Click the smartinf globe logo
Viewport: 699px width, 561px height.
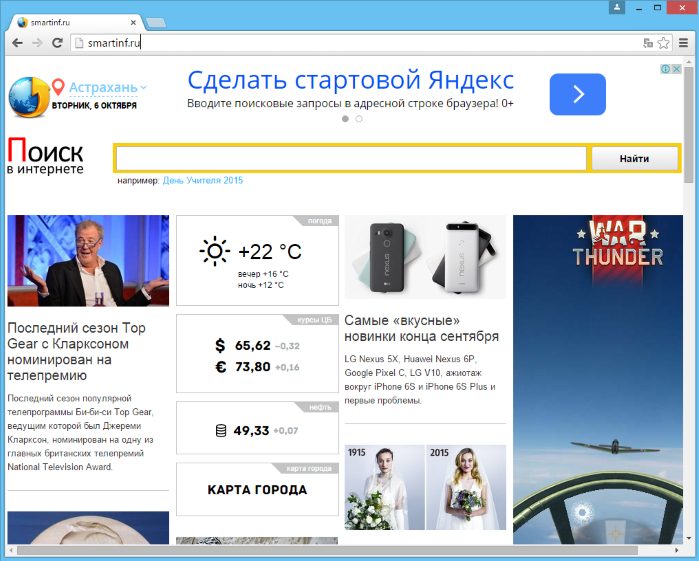click(x=29, y=97)
